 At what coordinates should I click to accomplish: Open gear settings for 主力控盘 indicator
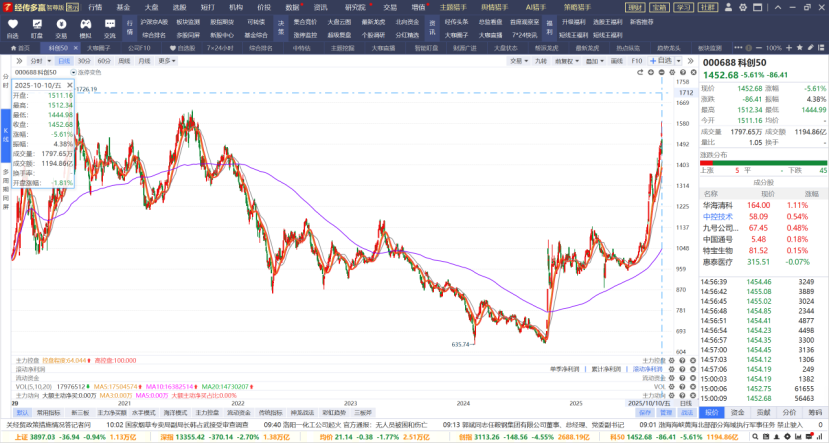(x=672, y=360)
